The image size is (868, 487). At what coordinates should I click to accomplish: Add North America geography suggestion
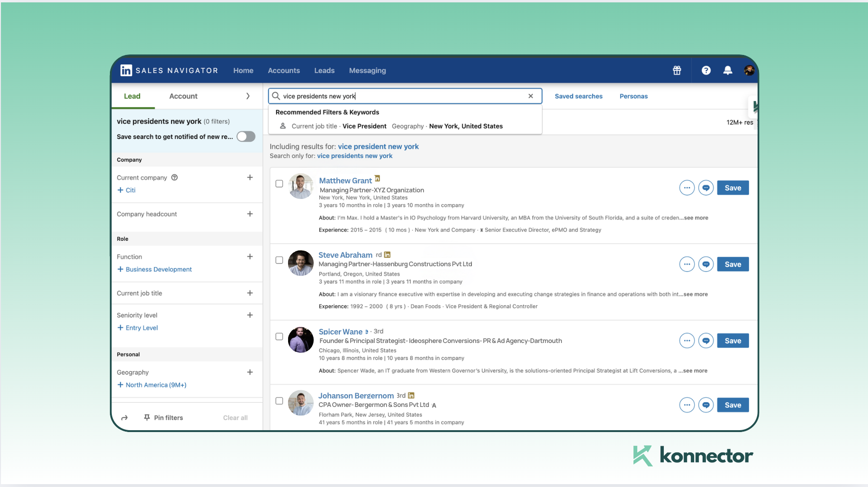(152, 385)
